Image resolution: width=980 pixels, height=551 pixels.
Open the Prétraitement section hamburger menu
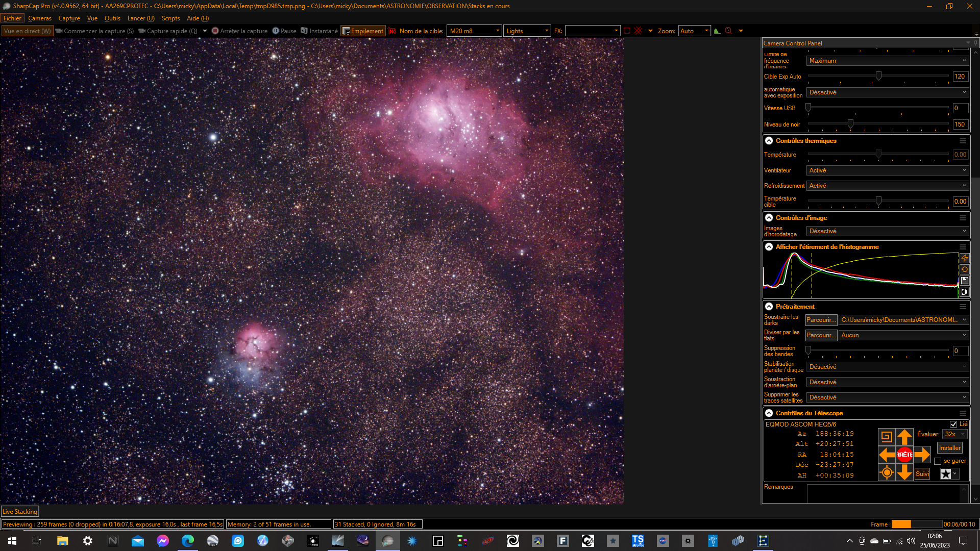963,307
